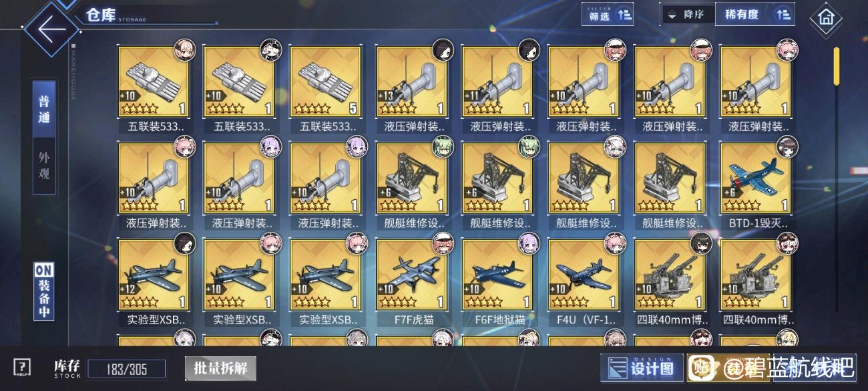The width and height of the screenshot is (868, 391).
Task: Go to home via house icon
Action: click(x=825, y=18)
